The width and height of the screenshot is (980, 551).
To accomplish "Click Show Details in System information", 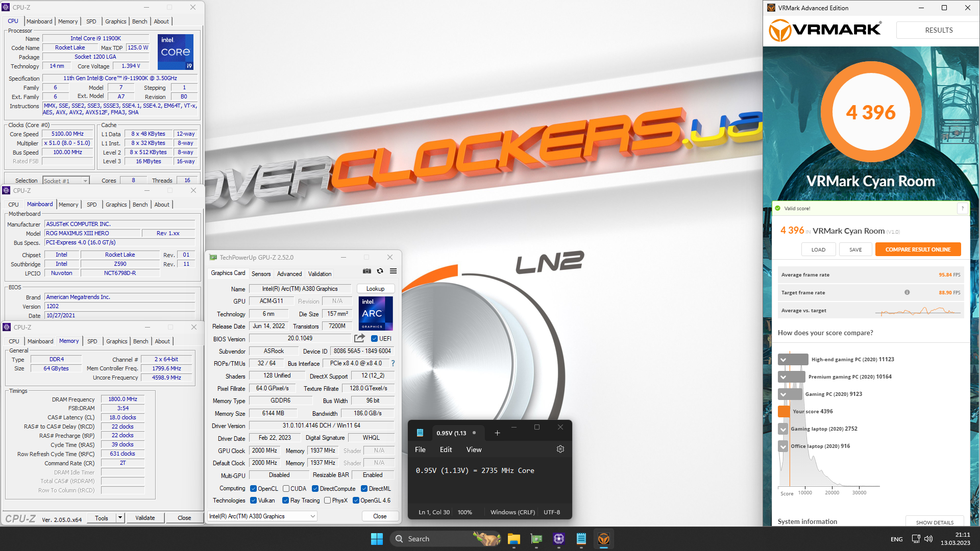I will pos(934,522).
